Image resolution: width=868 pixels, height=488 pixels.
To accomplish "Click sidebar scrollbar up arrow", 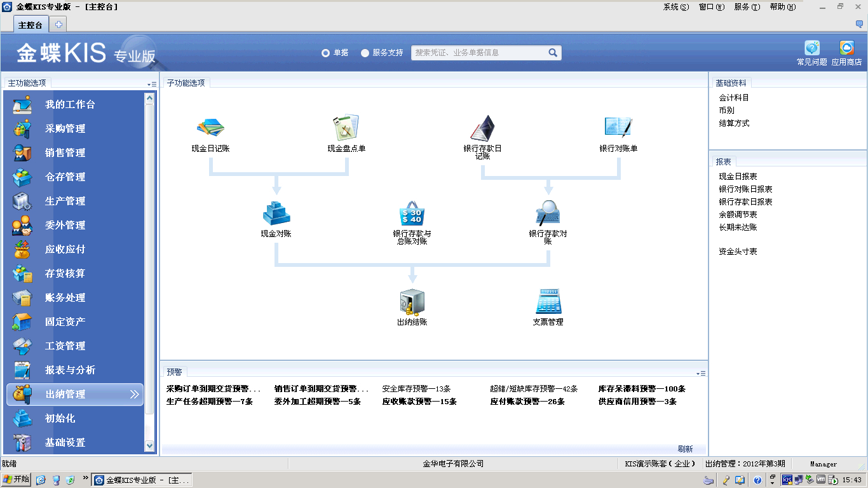I will [150, 98].
